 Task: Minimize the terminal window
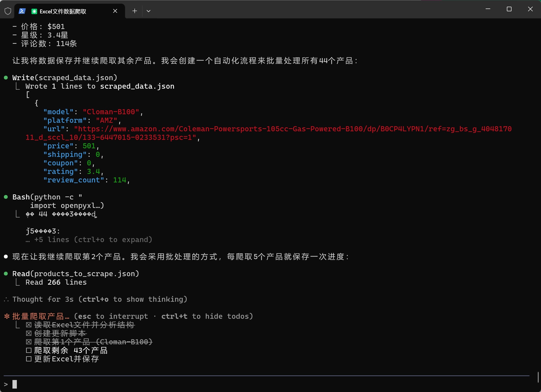click(488, 9)
